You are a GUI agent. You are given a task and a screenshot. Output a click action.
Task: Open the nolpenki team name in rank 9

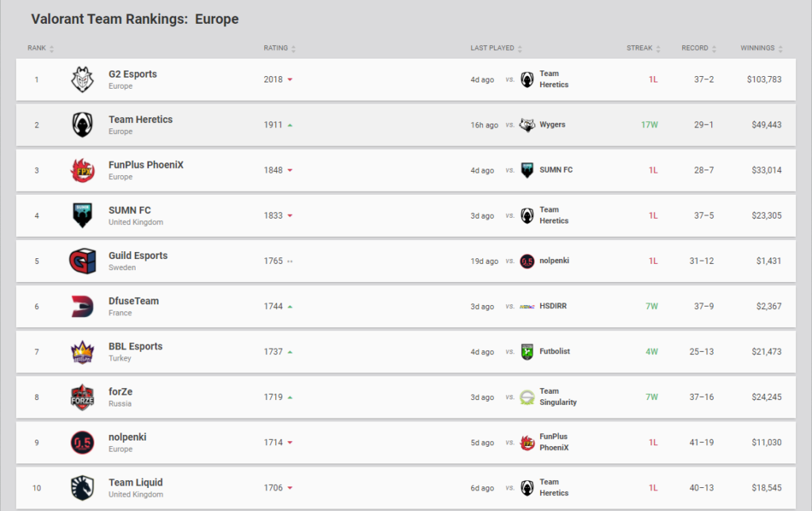point(128,437)
